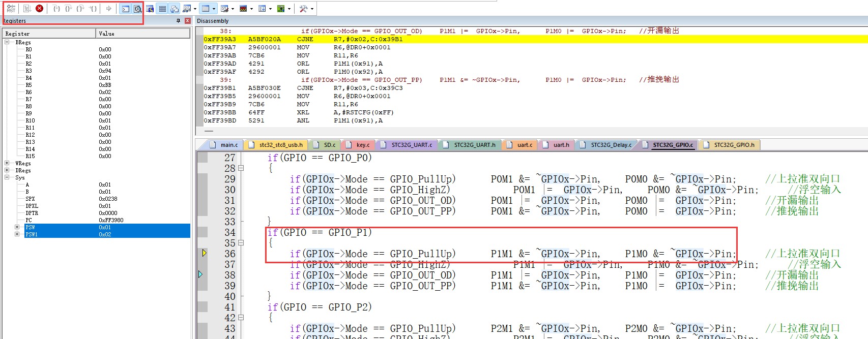
Task: Click the Analysis windows icon
Action: 243,9
